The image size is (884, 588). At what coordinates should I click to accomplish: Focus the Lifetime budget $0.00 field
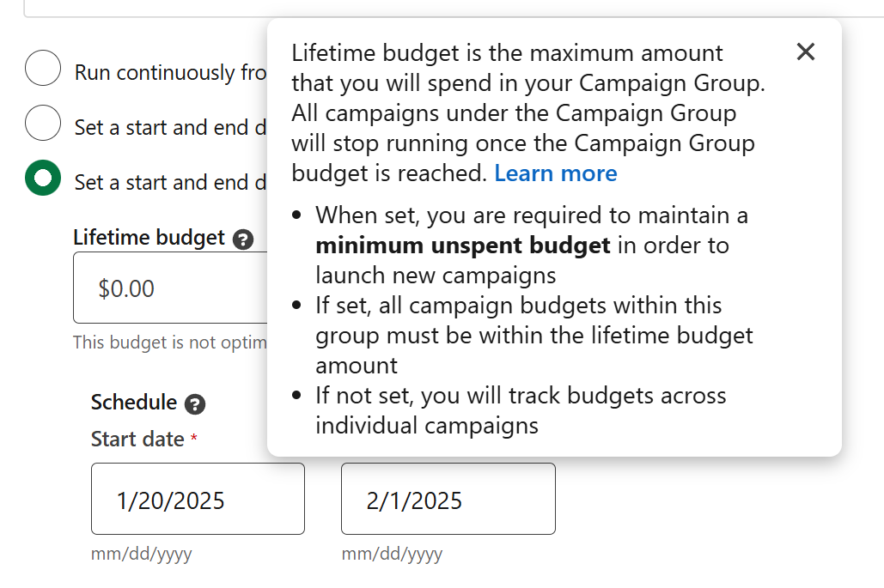click(x=170, y=288)
